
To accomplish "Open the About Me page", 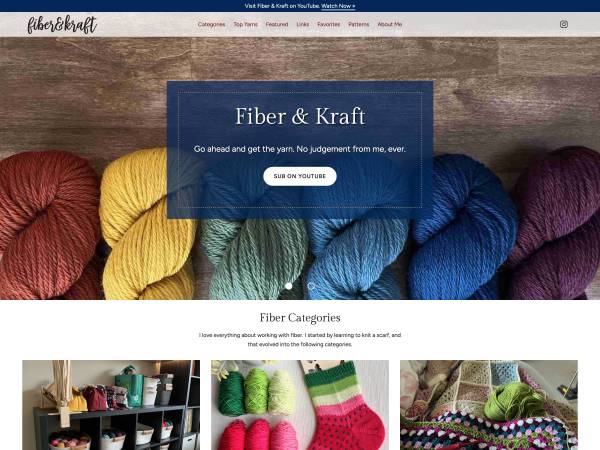I will coord(390,24).
